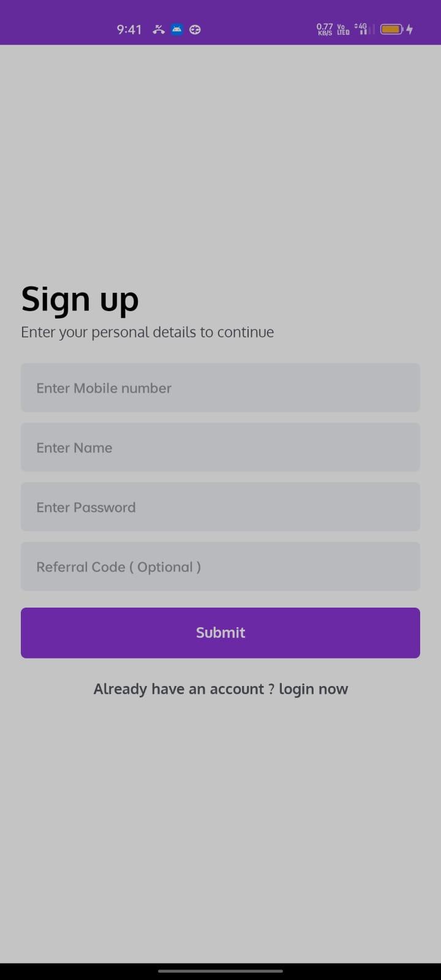Select the Enter Password field
The height and width of the screenshot is (980, 441).
point(221,507)
